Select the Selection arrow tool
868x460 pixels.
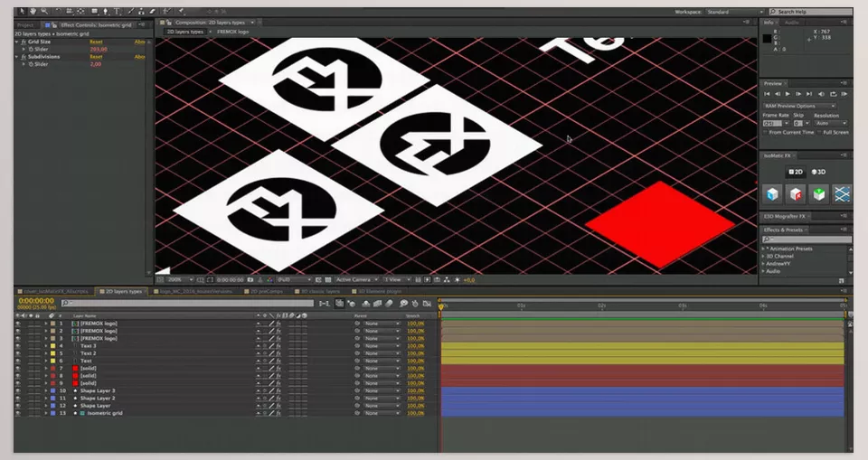(22, 11)
